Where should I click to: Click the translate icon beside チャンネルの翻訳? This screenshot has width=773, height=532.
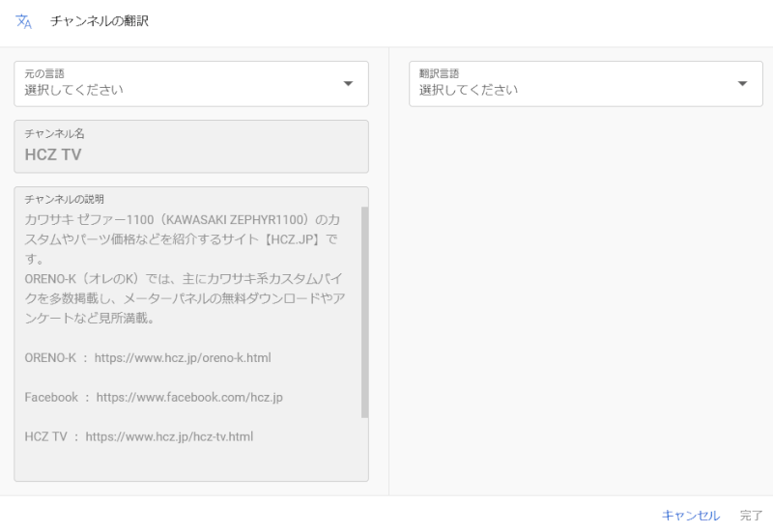pos(23,21)
